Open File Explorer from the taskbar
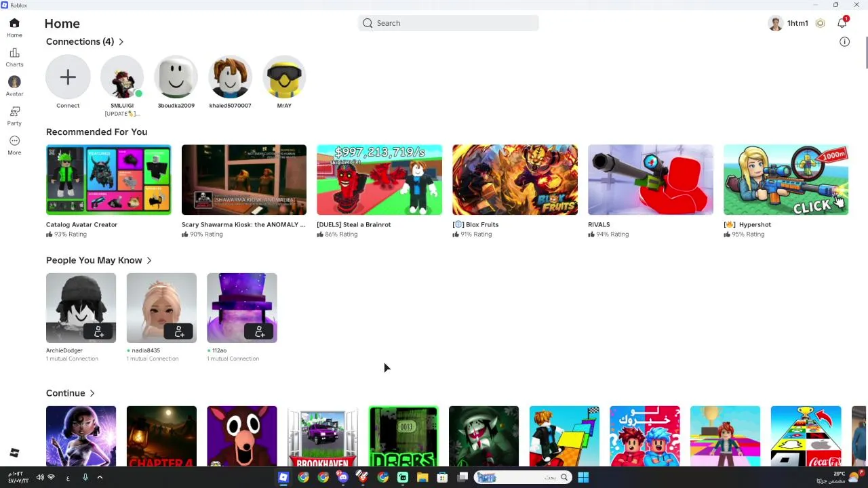This screenshot has width=868, height=488. pyautogui.click(x=422, y=477)
